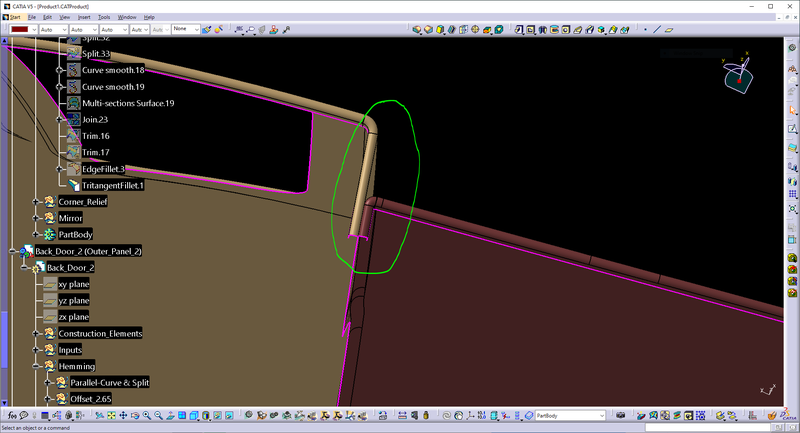
Task: Open the File menu
Action: (32, 17)
